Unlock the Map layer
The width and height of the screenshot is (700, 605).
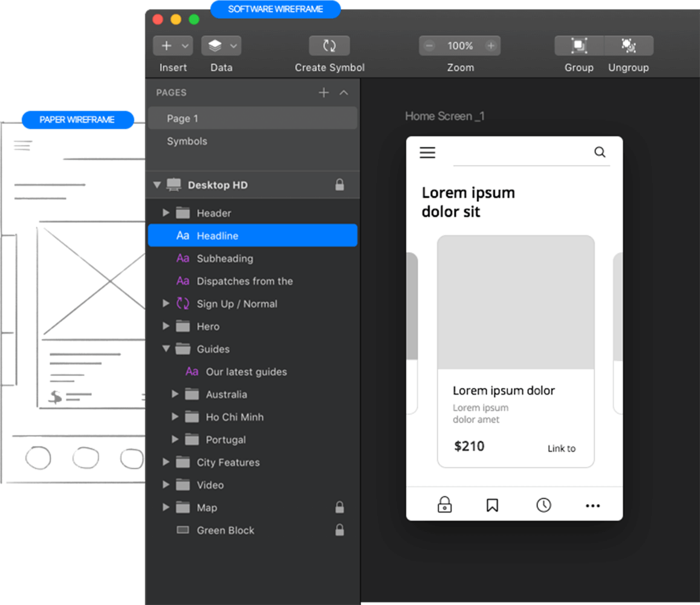point(340,507)
